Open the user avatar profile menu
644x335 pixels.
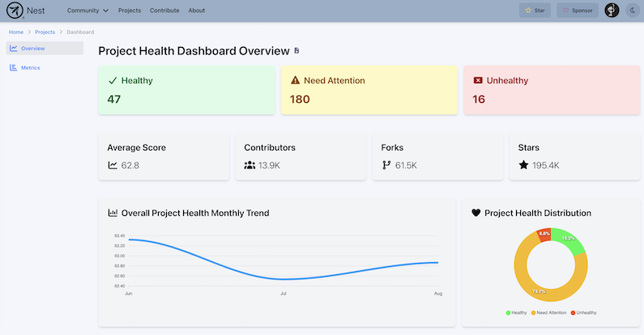pos(612,11)
